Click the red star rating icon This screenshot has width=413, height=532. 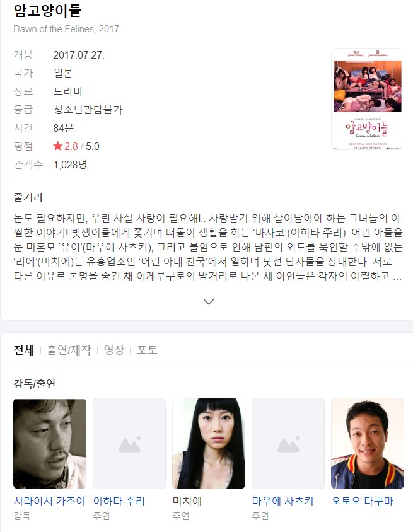pyautogui.click(x=57, y=146)
